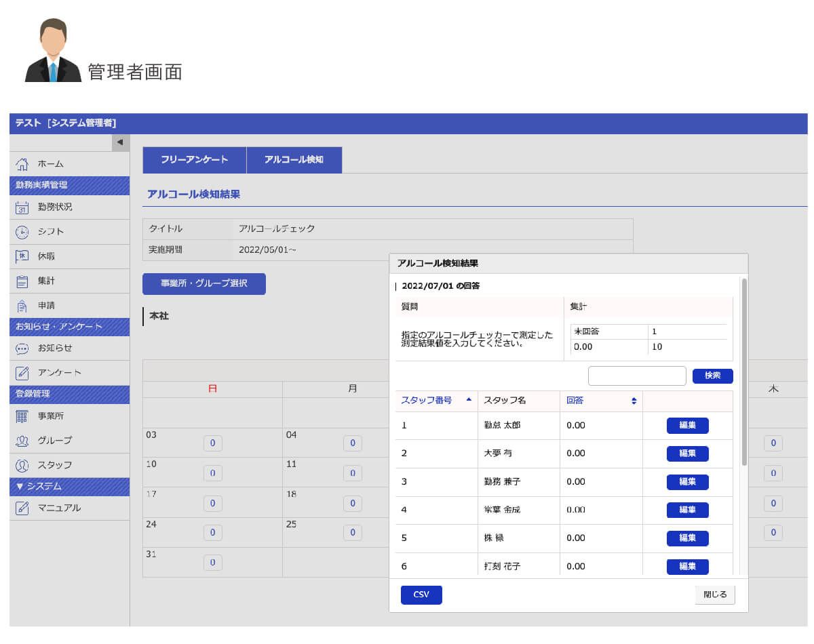Collapse the sidebar with the arrow button
Viewport: 814px width, 644px height.
[x=120, y=142]
